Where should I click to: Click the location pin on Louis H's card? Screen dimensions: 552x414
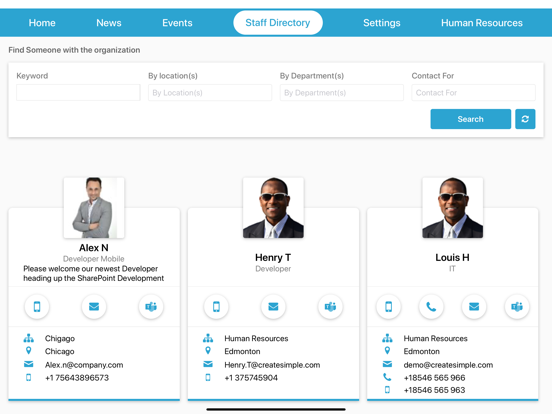click(x=387, y=351)
